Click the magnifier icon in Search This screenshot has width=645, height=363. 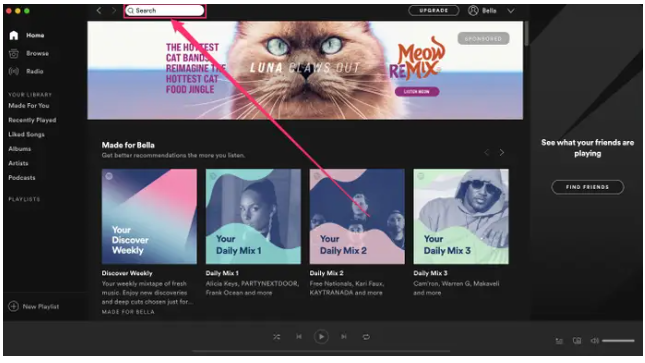[x=130, y=11]
